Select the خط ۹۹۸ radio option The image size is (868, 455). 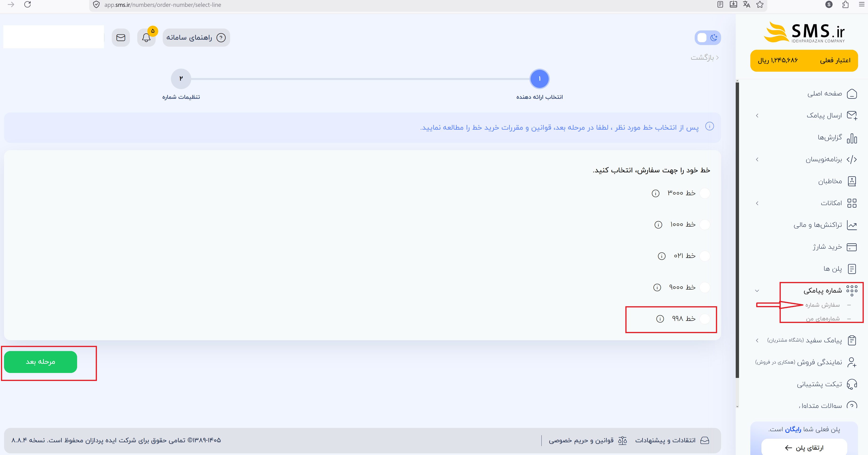coord(705,319)
